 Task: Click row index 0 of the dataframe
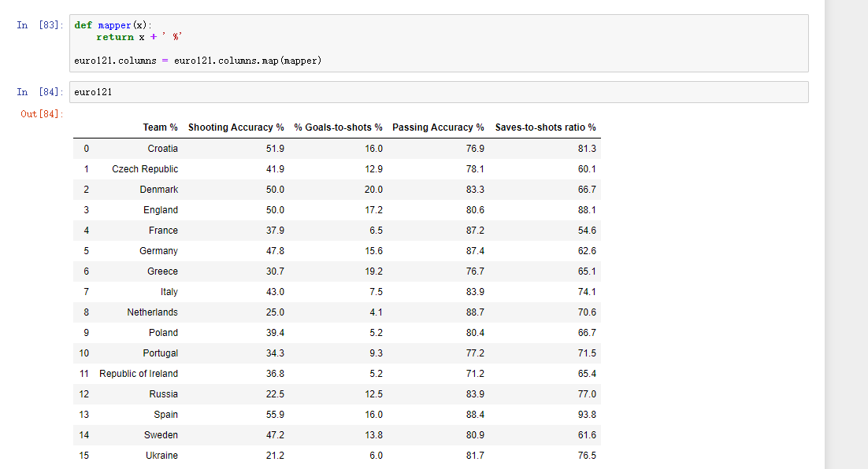[x=87, y=149]
